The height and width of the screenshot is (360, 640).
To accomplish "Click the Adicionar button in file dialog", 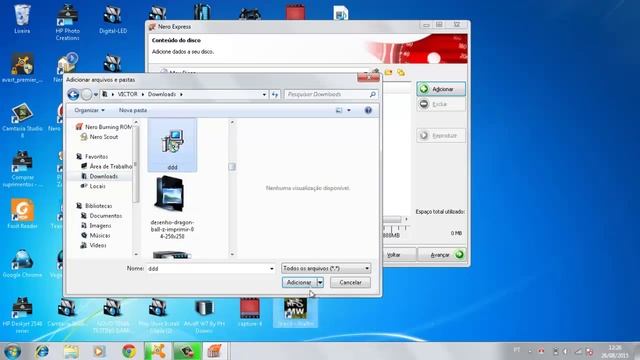I will (x=299, y=282).
